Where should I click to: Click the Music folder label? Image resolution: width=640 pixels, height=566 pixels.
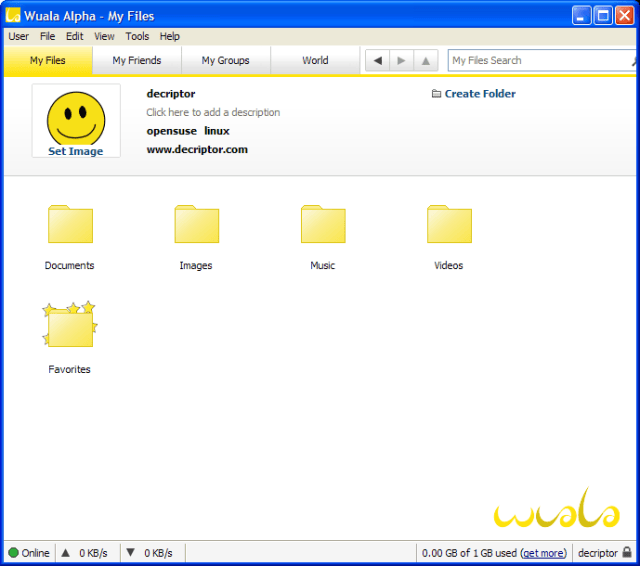(322, 266)
